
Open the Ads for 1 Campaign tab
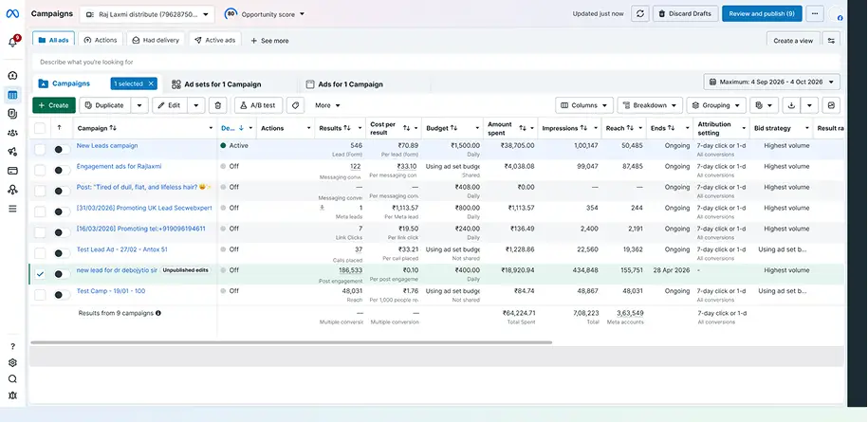tap(344, 84)
